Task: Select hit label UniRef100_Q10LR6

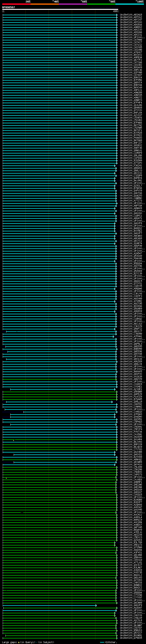Action: pos(131,105)
